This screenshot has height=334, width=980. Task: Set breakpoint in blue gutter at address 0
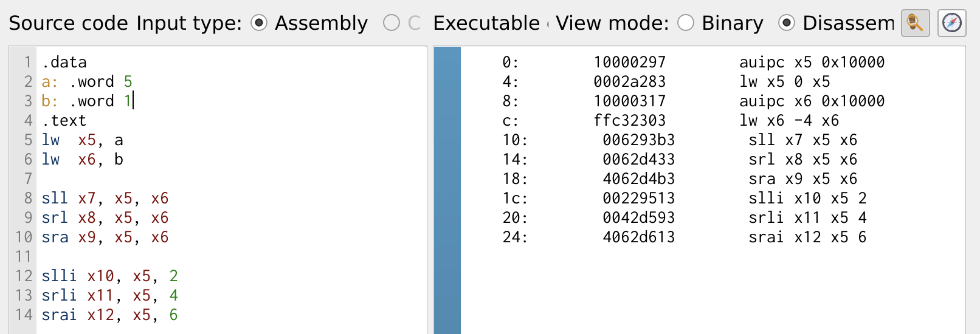(447, 62)
